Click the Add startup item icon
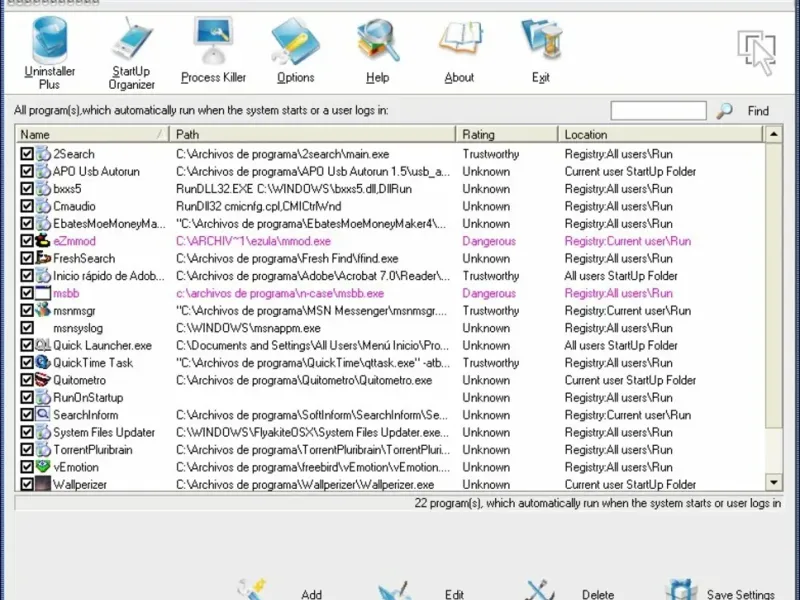This screenshot has width=800, height=600. [252, 590]
